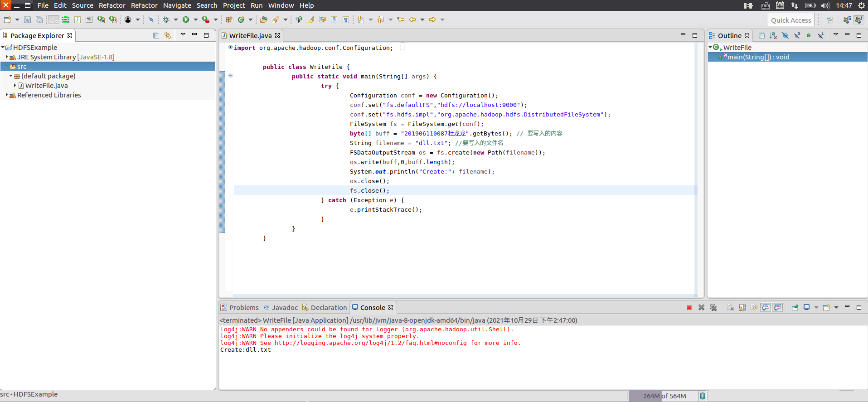Click the Display Selected Console monitor icon
868x402 pixels.
tap(807, 308)
